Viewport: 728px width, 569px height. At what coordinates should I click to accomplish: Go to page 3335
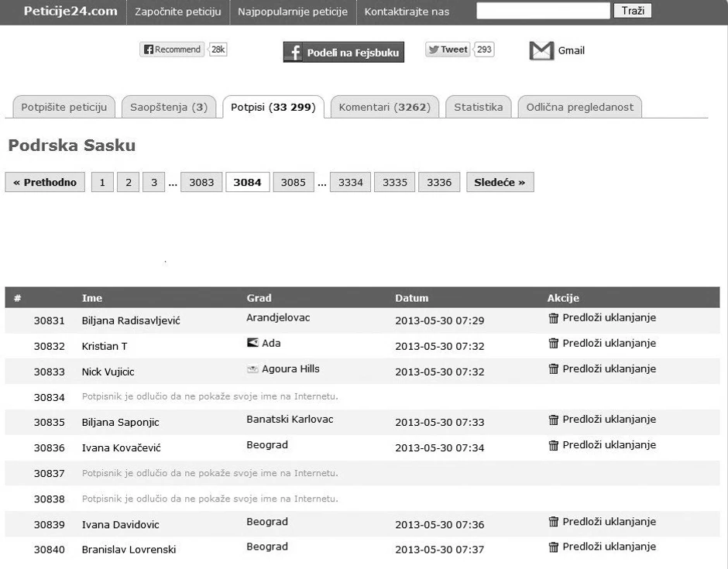395,182
